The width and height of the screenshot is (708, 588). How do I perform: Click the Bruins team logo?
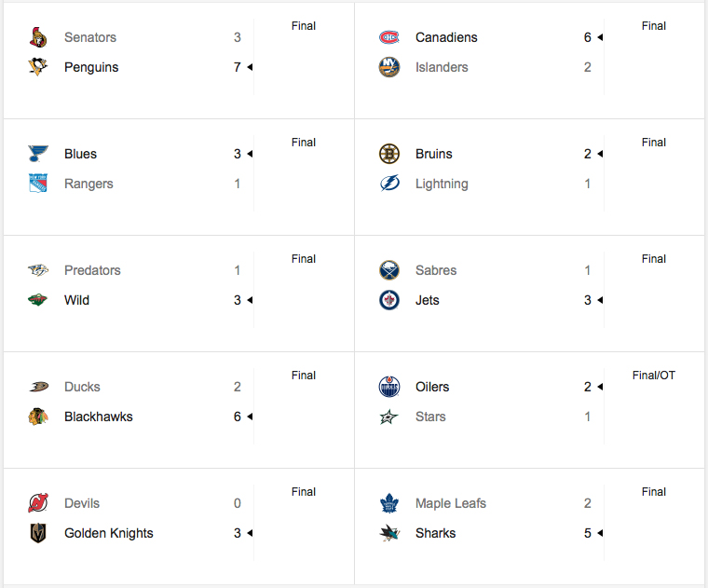click(x=388, y=154)
